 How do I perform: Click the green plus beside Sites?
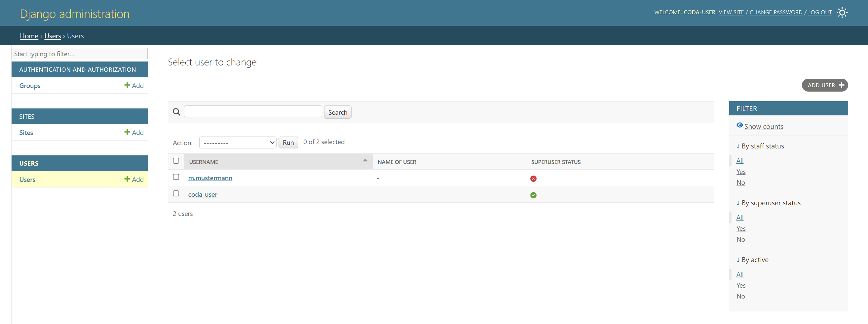click(127, 132)
